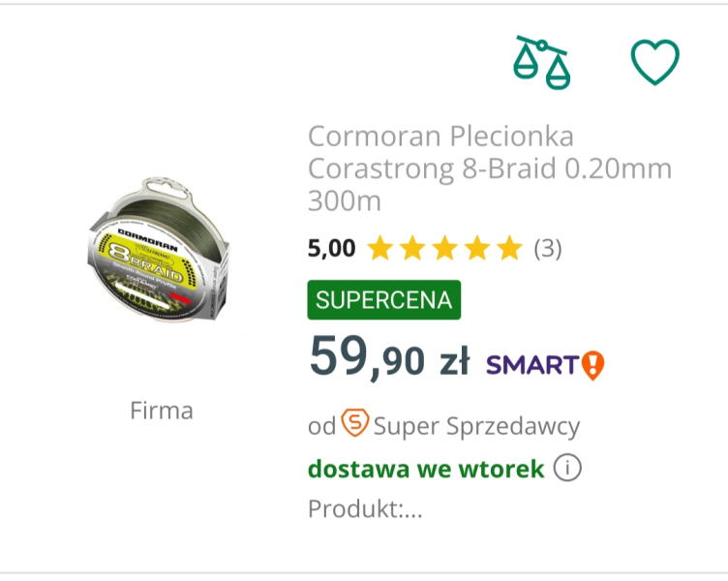Click the fourth yellow rating star
The width and height of the screenshot is (728, 581).
tap(476, 249)
